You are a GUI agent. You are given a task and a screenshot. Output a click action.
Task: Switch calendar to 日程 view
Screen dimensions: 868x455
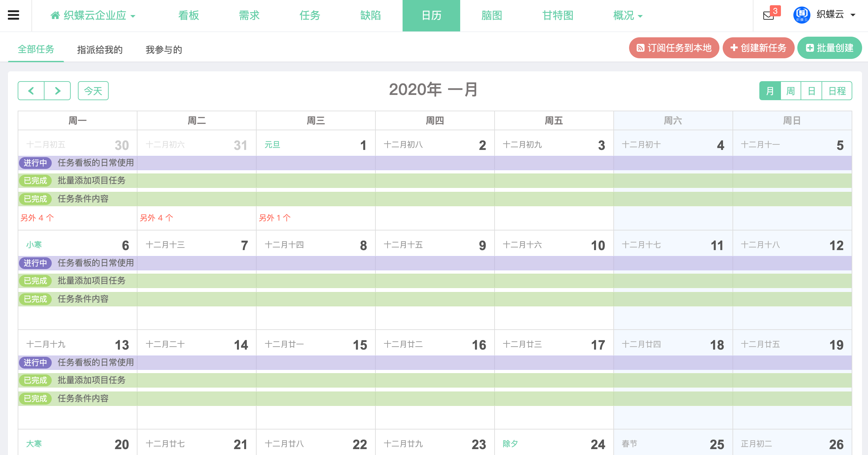coord(837,91)
